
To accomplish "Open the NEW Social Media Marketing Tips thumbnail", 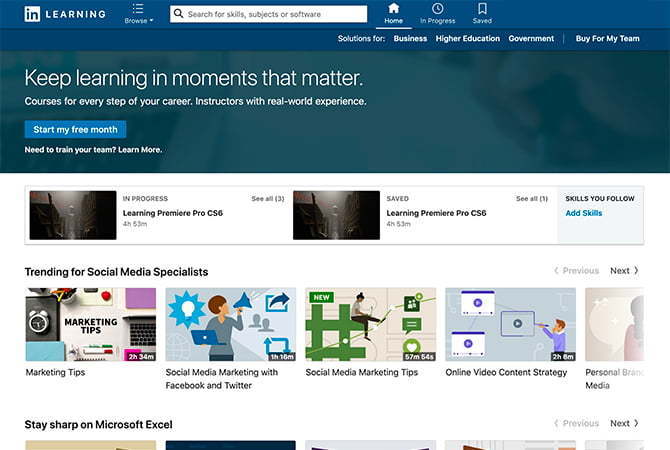I will click(x=370, y=324).
